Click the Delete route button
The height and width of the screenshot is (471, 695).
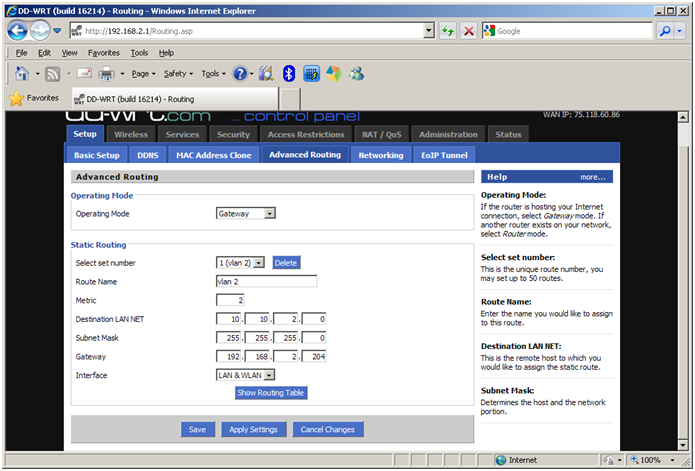coord(286,263)
